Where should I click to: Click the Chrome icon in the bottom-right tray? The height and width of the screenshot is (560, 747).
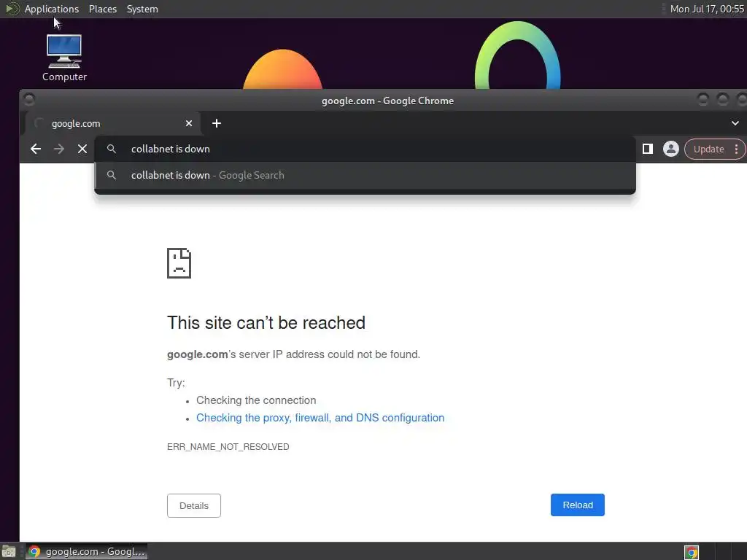pyautogui.click(x=692, y=552)
